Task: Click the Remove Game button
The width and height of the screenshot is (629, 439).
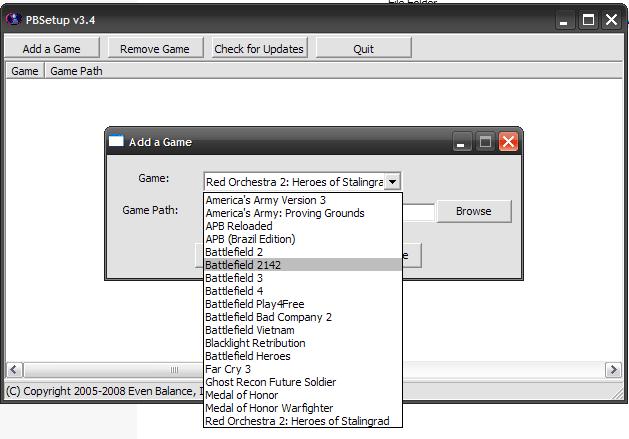Action: (155, 49)
